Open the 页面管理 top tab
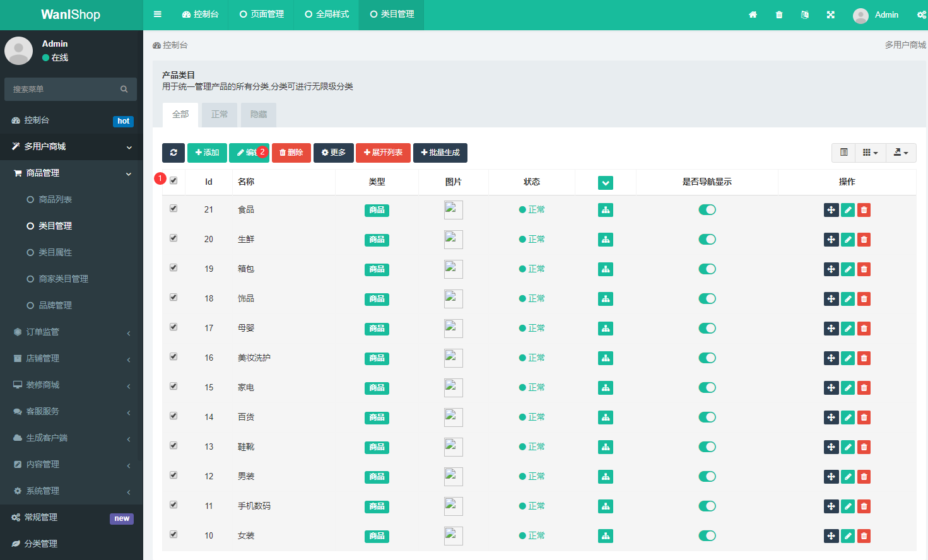 [x=262, y=15]
